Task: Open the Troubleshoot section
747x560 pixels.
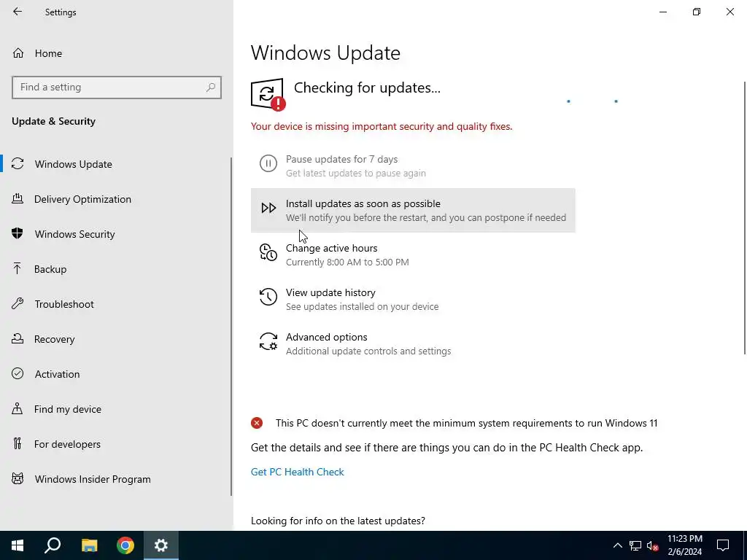Action: pyautogui.click(x=116, y=304)
